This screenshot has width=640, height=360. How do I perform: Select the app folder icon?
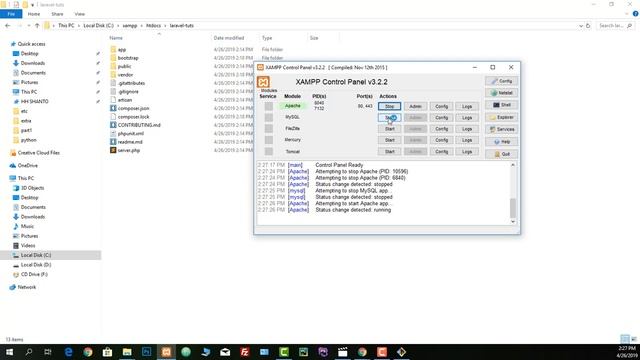point(113,49)
